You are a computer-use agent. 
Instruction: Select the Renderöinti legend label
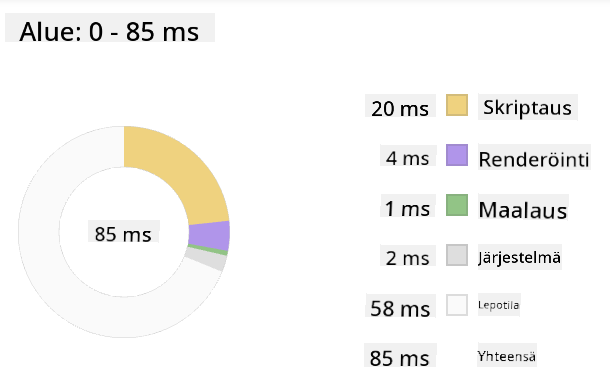[534, 157]
